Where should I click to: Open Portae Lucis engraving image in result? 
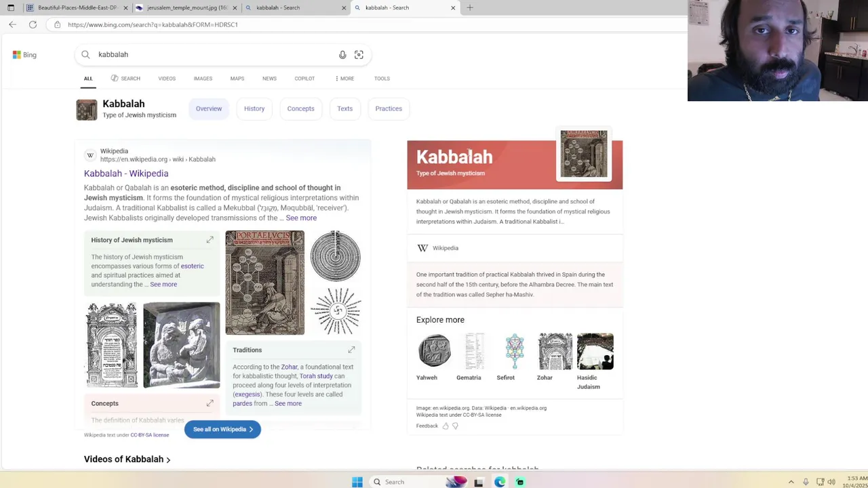pos(265,283)
